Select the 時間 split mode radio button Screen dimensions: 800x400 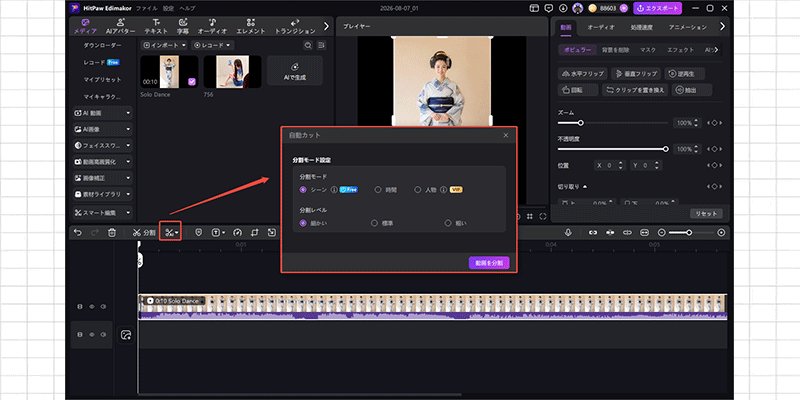pos(378,189)
